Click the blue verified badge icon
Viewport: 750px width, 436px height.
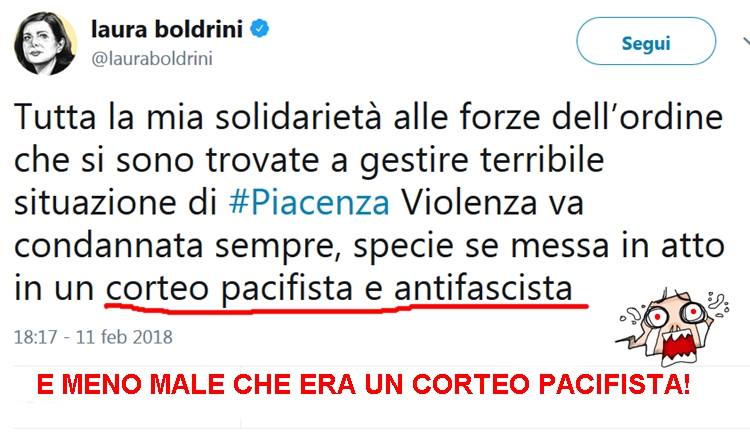(259, 29)
